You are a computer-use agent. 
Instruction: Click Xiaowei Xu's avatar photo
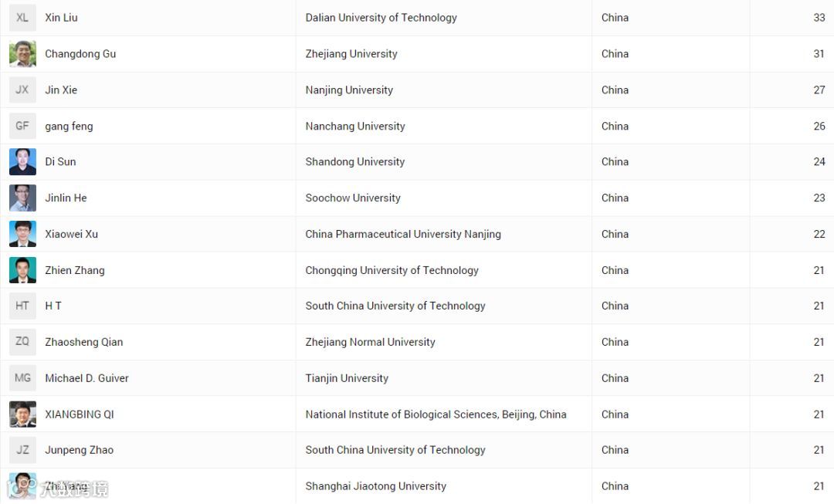22,234
